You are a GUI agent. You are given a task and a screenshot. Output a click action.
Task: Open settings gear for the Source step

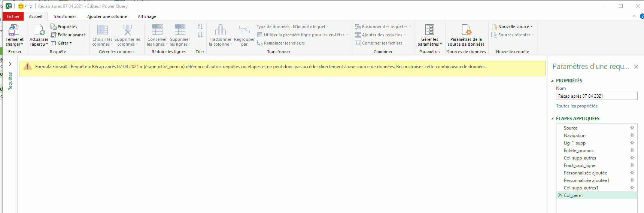point(632,128)
